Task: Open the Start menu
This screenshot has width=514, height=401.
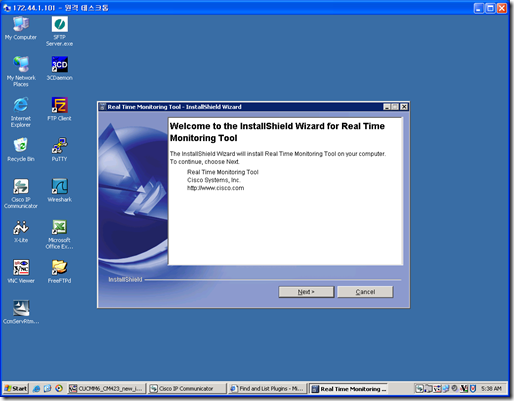Action: point(16,388)
